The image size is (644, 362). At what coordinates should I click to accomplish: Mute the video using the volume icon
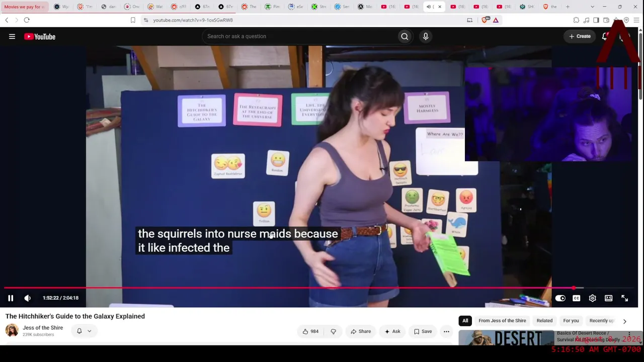point(28,298)
